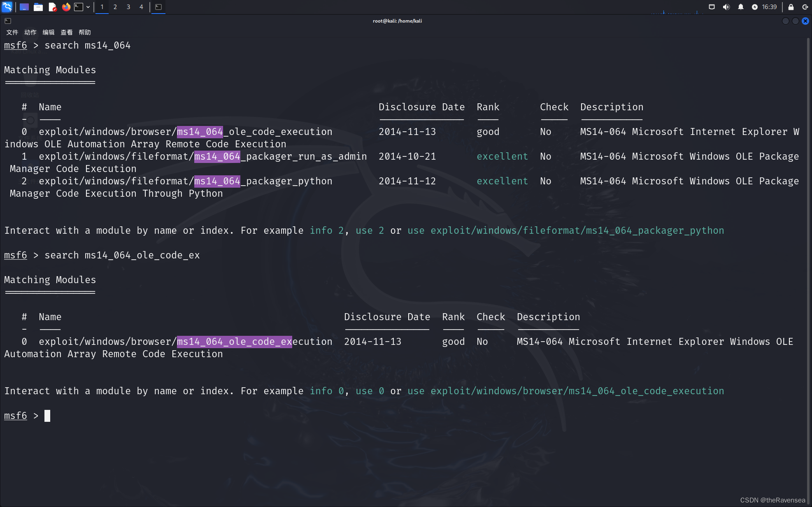Click the lock icon in system tray
Image resolution: width=812 pixels, height=507 pixels.
[791, 7]
